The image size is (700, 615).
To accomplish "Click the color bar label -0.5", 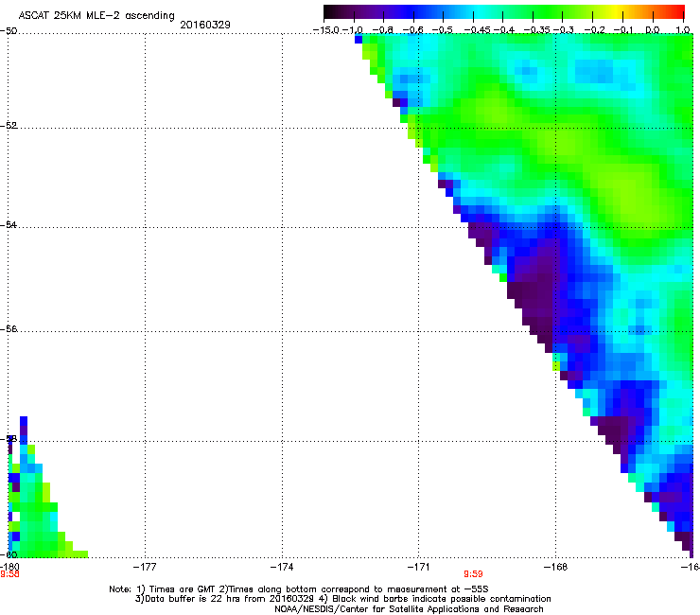I will tap(443, 30).
